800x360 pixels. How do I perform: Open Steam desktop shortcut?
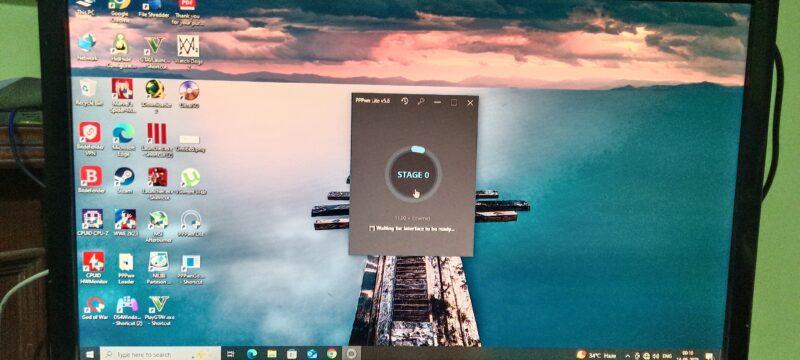click(x=124, y=181)
